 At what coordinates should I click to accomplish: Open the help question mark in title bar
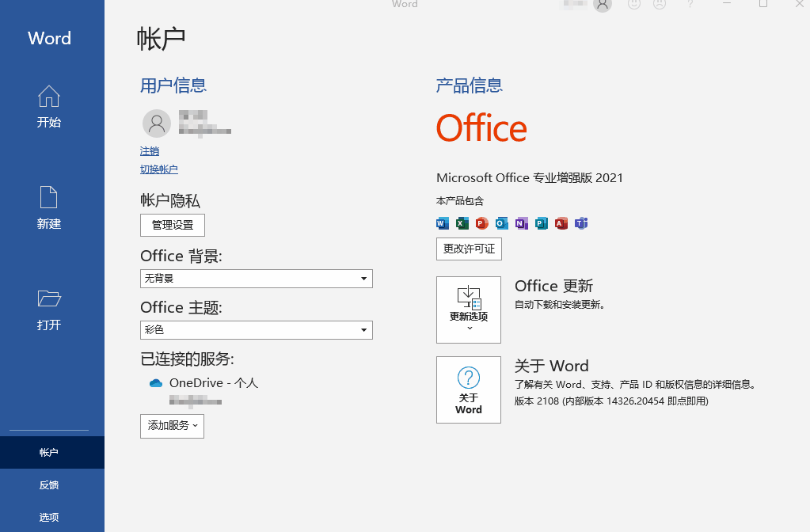(690, 4)
